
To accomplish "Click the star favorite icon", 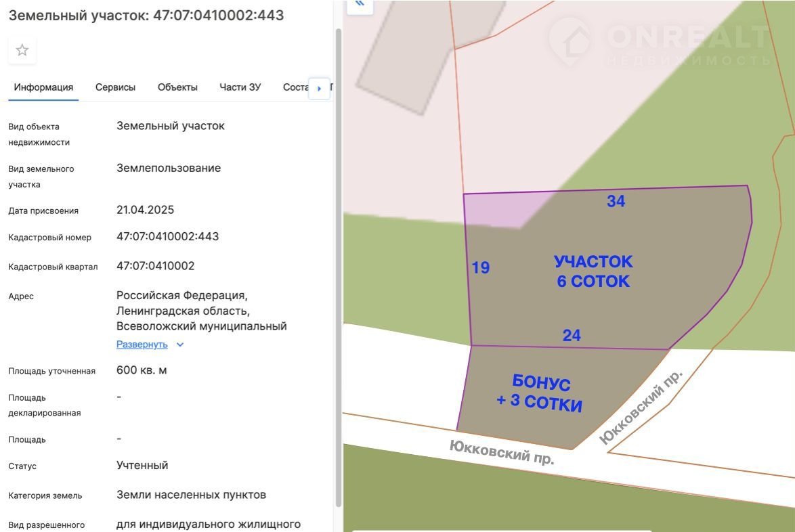I will coord(22,50).
